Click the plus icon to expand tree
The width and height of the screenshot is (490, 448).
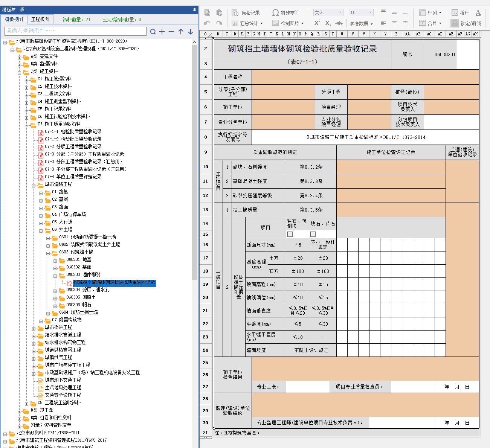(x=162, y=32)
